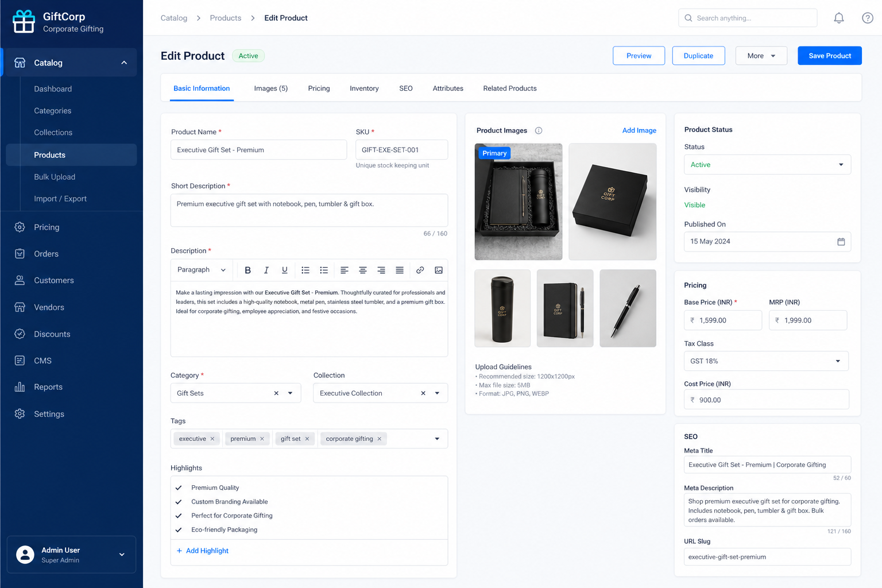Toggle italic formatting in Description editor
Viewport: 882px width, 588px height.
(x=266, y=270)
